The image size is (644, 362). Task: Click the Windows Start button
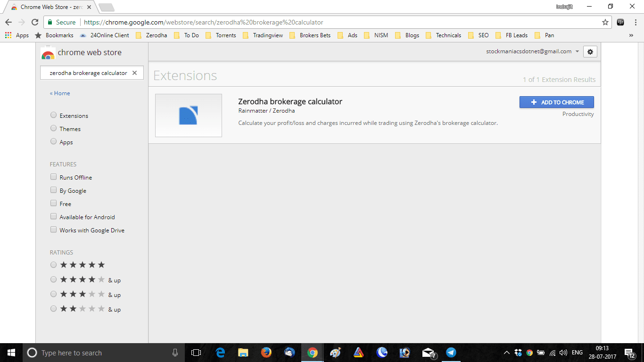[x=11, y=353]
